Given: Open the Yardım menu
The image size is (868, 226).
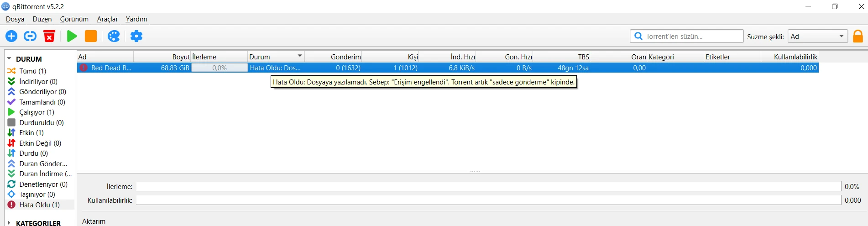Looking at the screenshot, I should 136,19.
